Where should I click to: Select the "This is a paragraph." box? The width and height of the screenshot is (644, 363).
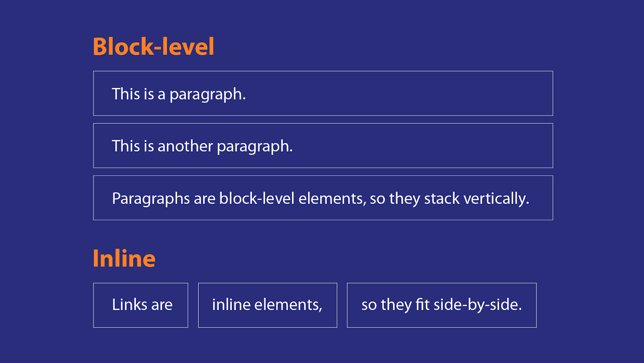point(323,93)
